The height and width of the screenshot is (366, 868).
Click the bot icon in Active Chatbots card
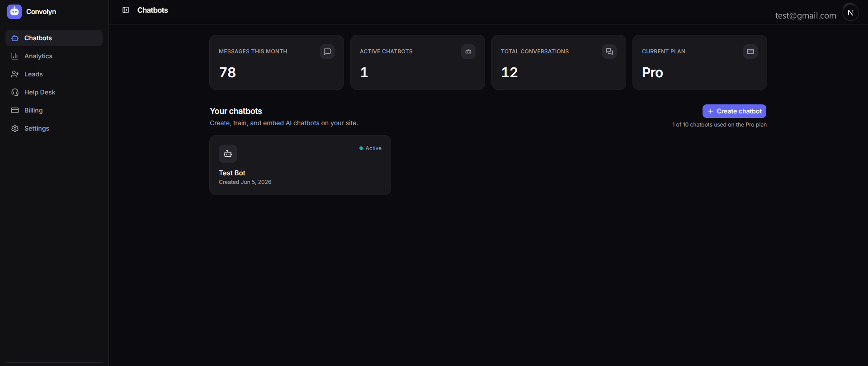[468, 52]
